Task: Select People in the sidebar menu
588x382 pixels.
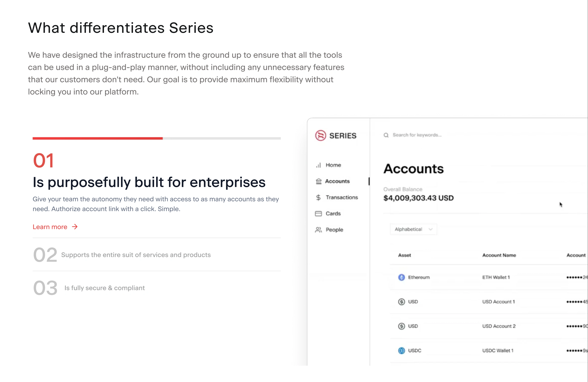Action: (x=334, y=230)
